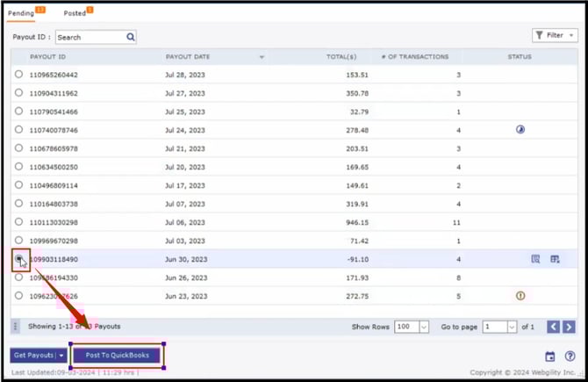
Task: Click Post To QuickBooks button
Action: click(116, 356)
